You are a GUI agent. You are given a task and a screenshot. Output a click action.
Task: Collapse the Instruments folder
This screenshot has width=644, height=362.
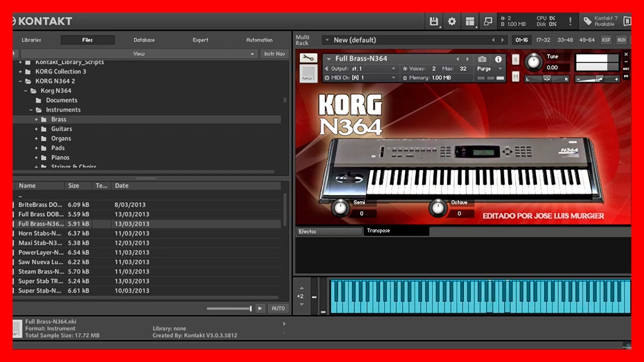tap(31, 110)
